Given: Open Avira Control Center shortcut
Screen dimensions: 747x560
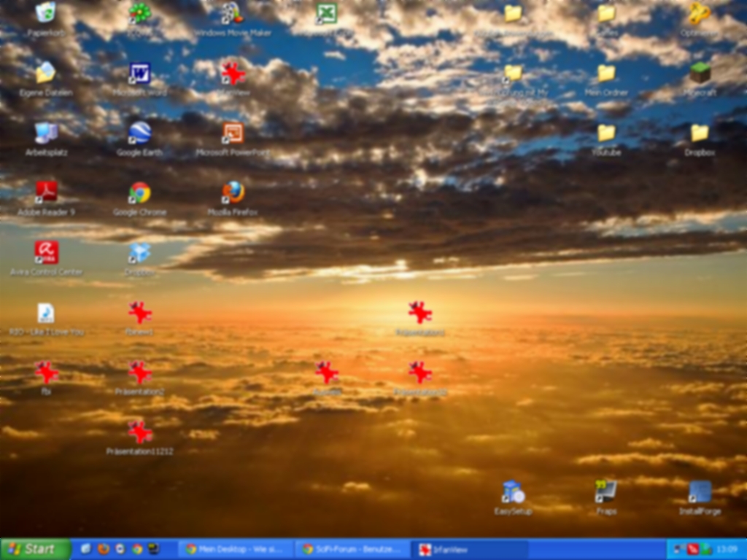Looking at the screenshot, I should click(x=46, y=253).
